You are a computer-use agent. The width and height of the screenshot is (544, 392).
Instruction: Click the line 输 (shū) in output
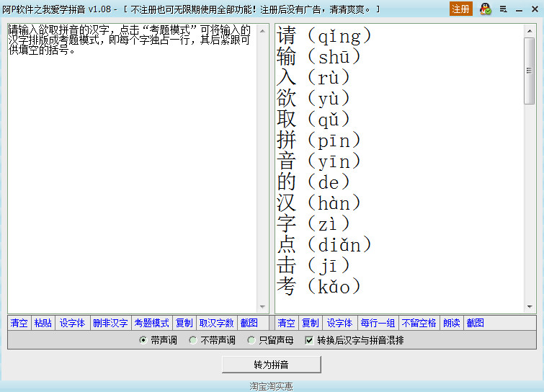(318, 57)
